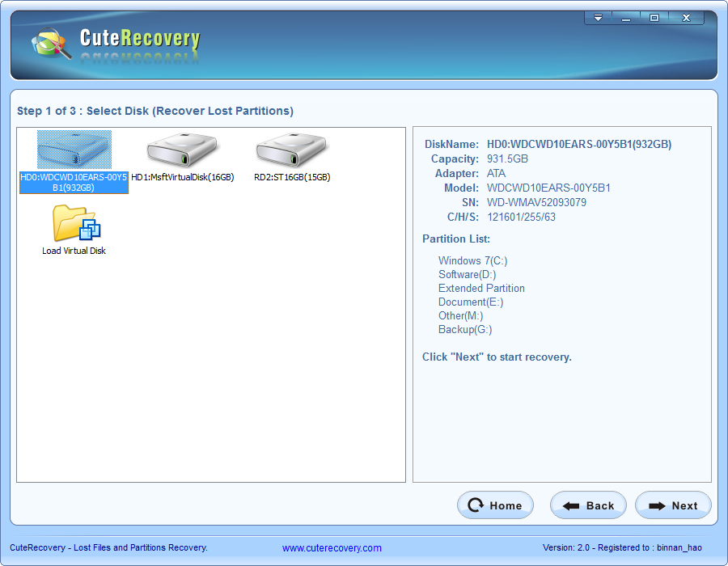This screenshot has height=566, width=728.
Task: Close the CuteRecovery window
Action: pyautogui.click(x=686, y=18)
